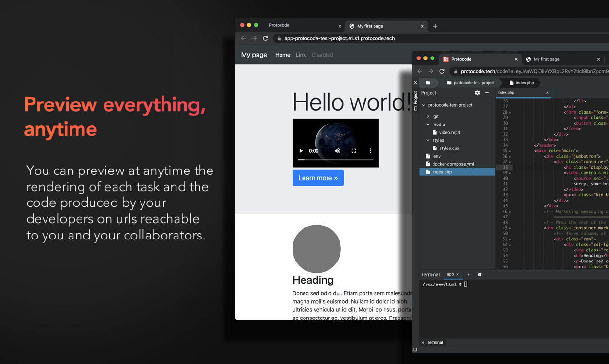Clear terminal with backspace-shaped icon
Screen dimensions: 609x364
(480, 275)
